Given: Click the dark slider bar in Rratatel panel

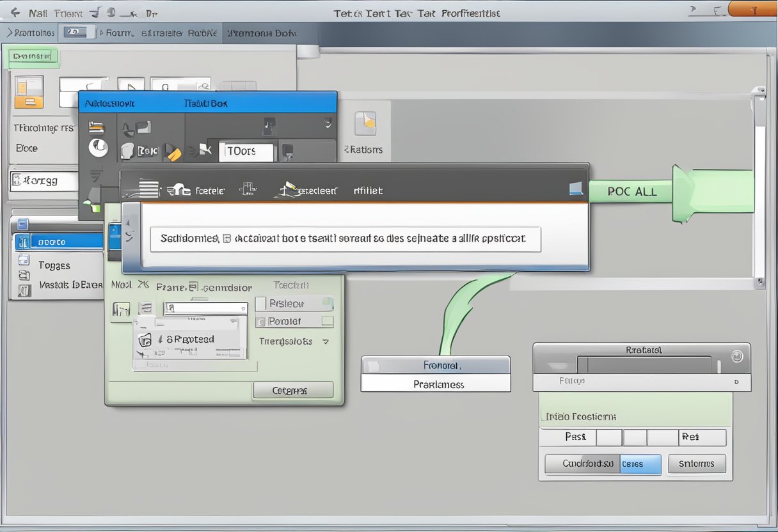Looking at the screenshot, I should 644,365.
